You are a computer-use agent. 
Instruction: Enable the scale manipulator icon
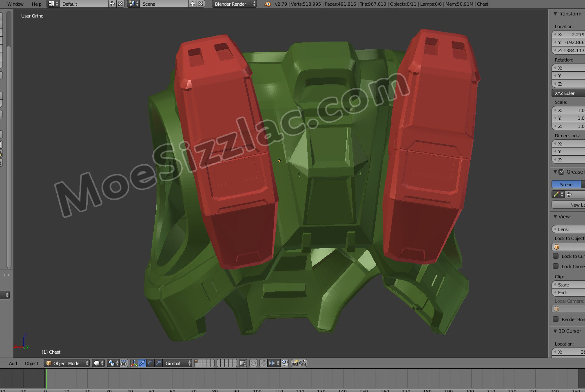click(x=158, y=363)
